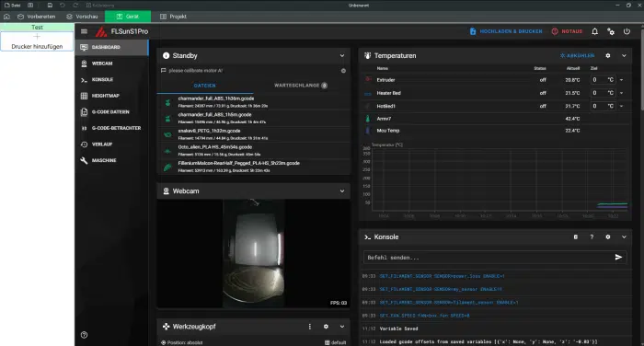Click Hochladen & Drucken button
This screenshot has height=346, width=644.
pos(506,31)
